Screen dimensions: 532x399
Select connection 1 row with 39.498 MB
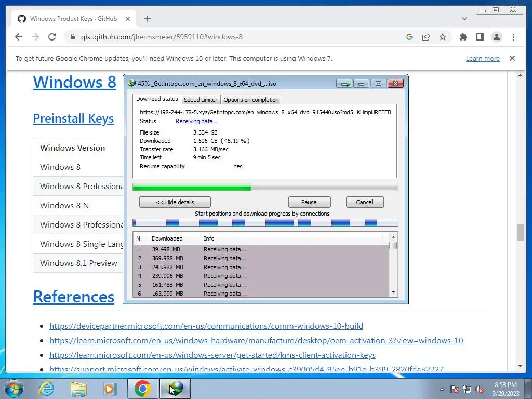pos(261,249)
